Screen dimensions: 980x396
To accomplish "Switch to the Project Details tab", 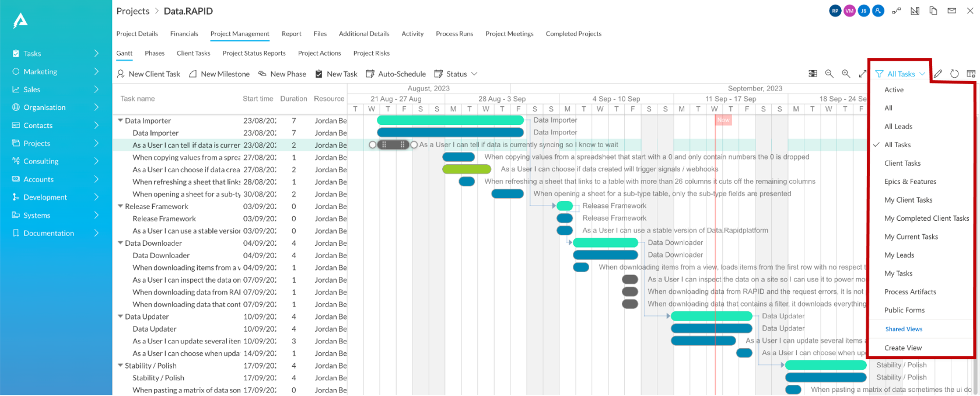I will (x=137, y=34).
